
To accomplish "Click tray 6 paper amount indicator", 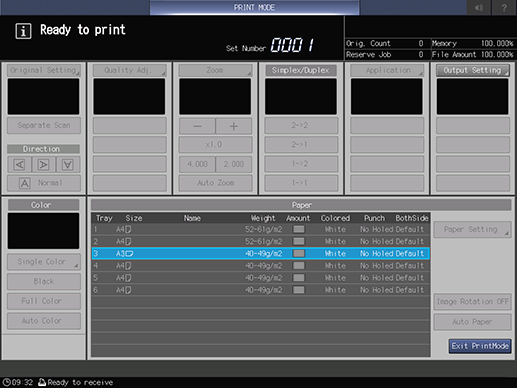I will (x=299, y=290).
